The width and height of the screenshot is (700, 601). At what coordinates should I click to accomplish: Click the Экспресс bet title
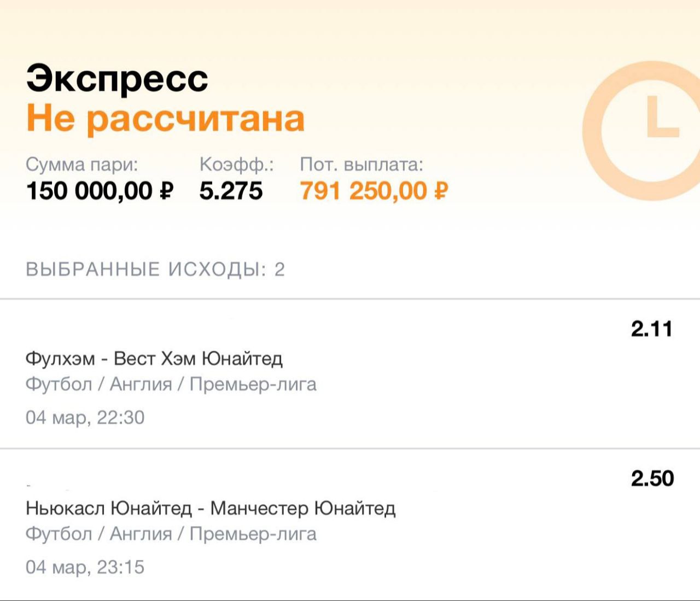pos(117,78)
